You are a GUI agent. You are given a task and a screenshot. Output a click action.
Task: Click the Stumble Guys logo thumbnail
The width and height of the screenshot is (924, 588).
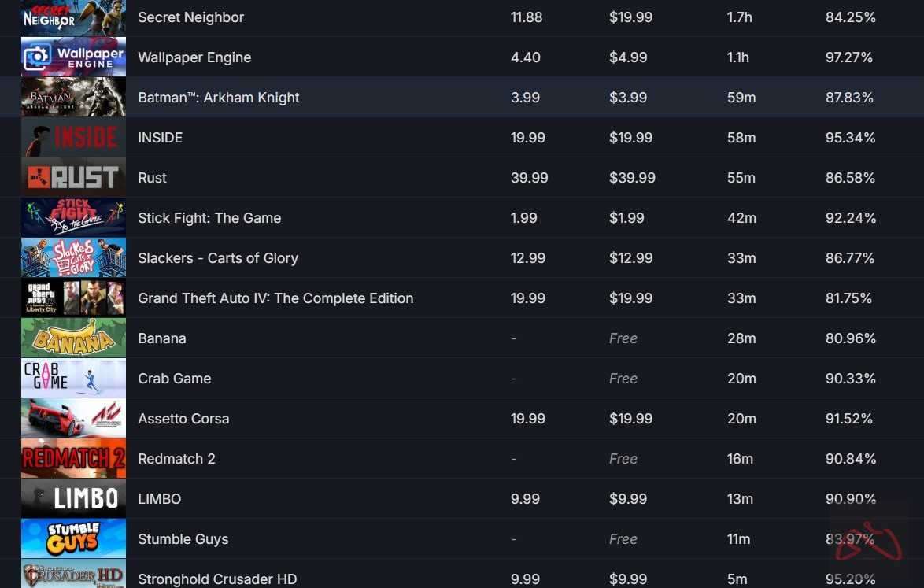(x=73, y=539)
